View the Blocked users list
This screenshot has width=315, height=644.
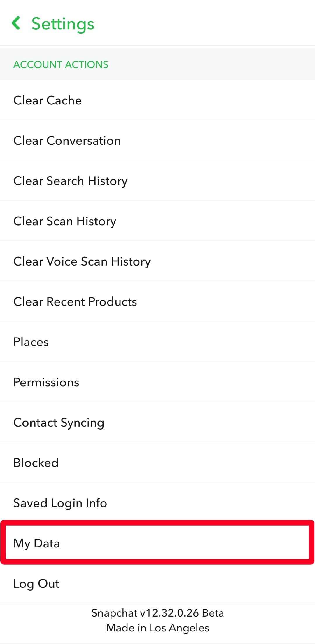(x=36, y=463)
